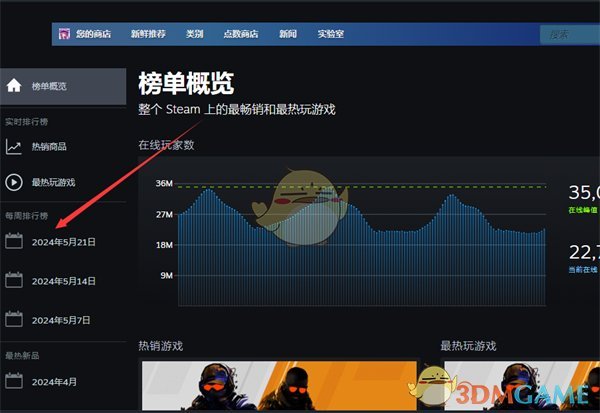Open the game banner under 热销游戏
The image size is (600, 413).
click(279, 385)
